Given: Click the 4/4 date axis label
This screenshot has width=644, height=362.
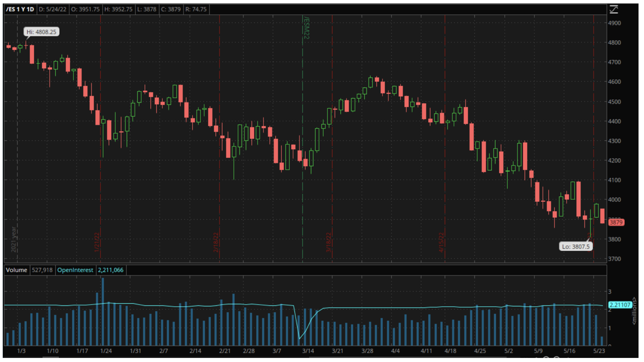Looking at the screenshot, I should click(x=395, y=351).
